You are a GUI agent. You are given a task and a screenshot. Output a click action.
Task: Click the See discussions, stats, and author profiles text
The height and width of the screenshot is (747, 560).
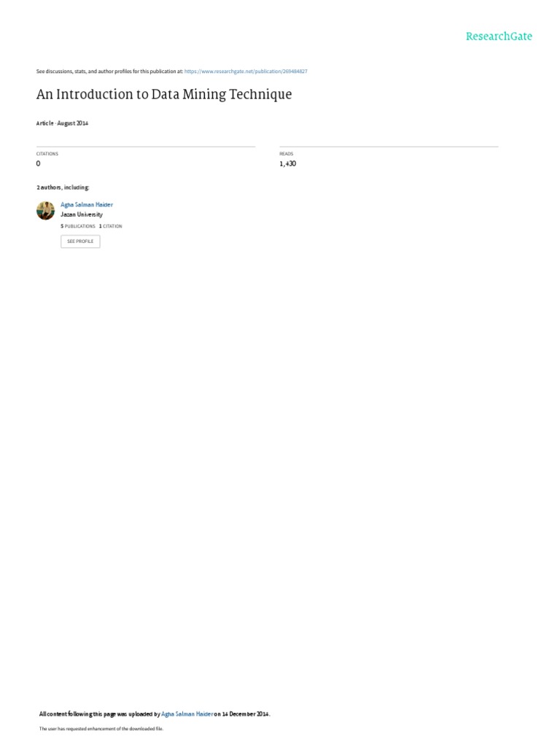pyautogui.click(x=109, y=71)
